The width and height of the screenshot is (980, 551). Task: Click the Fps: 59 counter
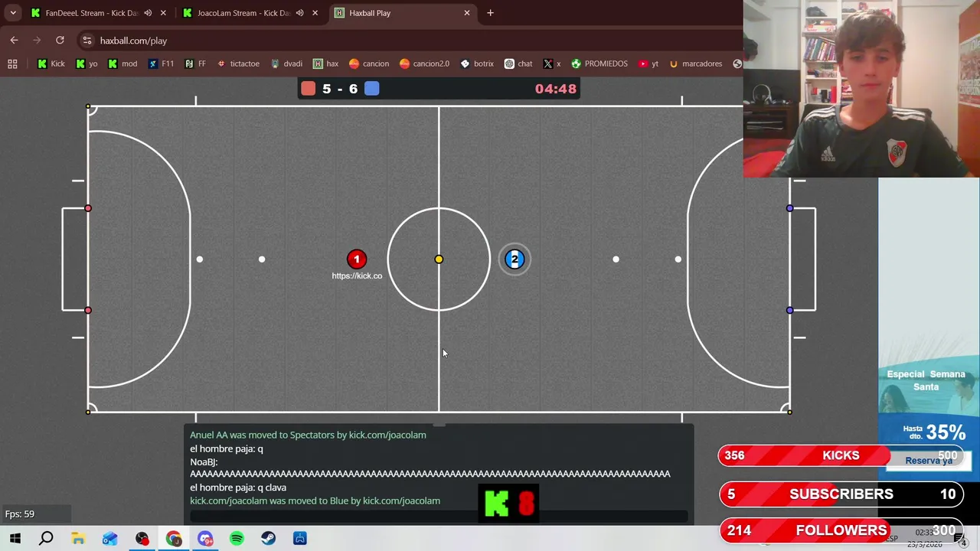click(x=20, y=514)
